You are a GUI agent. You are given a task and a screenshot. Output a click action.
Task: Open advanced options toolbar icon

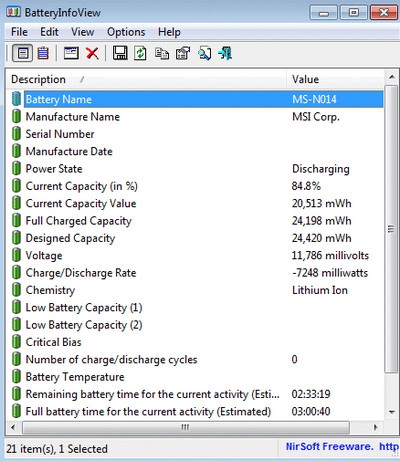click(183, 53)
